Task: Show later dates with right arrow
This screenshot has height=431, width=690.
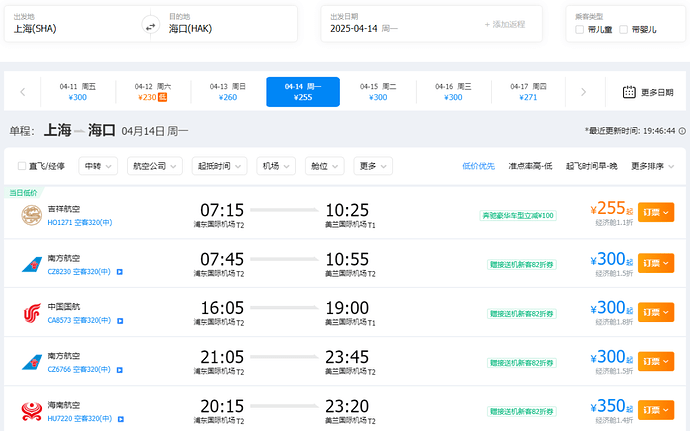Action: pyautogui.click(x=584, y=92)
